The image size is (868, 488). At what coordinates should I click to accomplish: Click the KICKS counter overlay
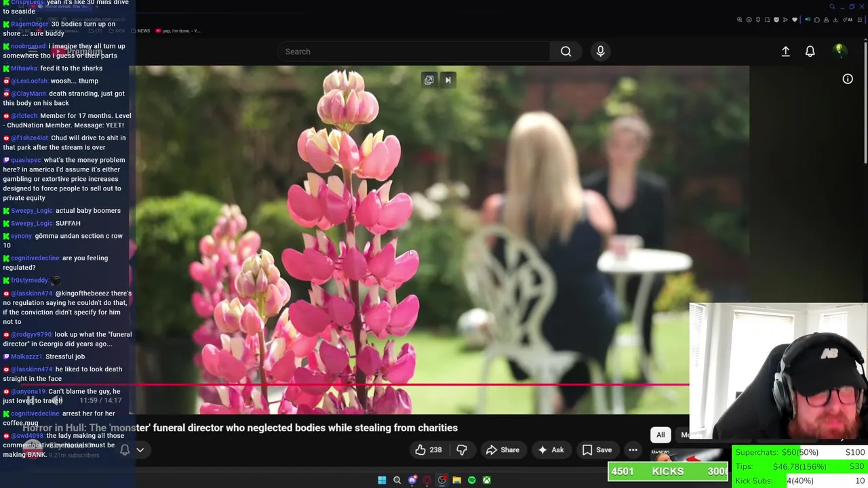coord(668,471)
